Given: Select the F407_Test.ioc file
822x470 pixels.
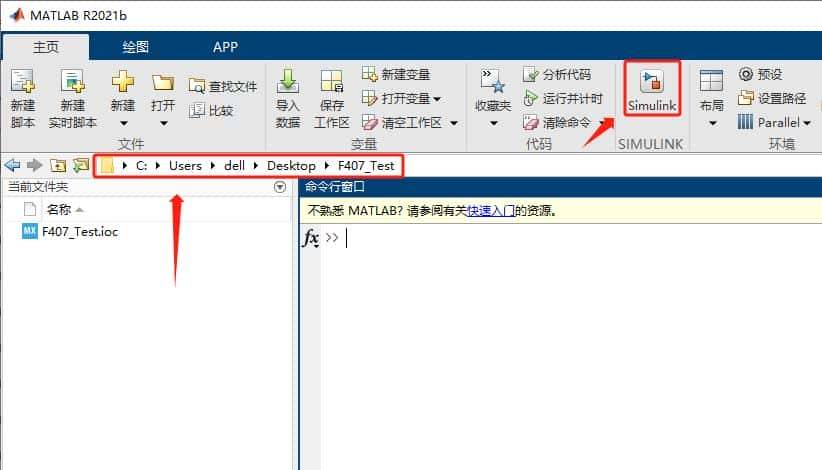Looking at the screenshot, I should (80, 232).
